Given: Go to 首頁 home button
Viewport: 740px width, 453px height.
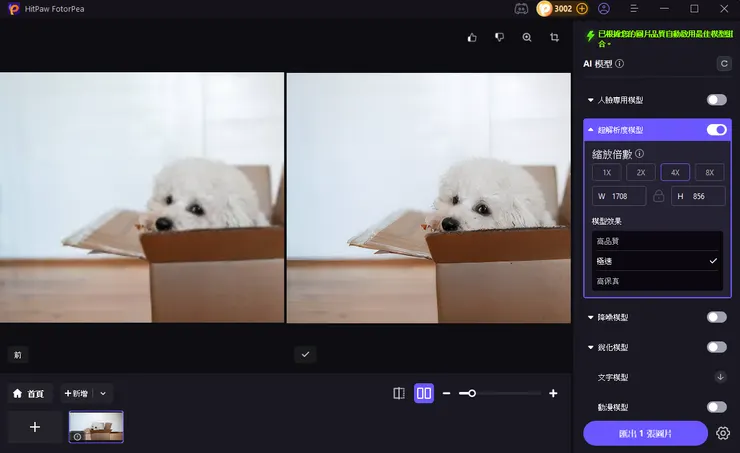Looking at the screenshot, I should coord(29,393).
